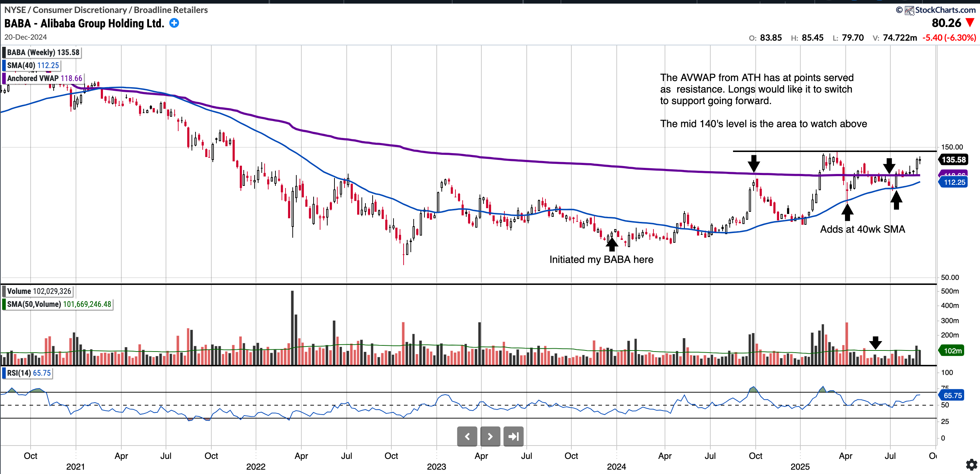Click the StockCharts.com logo
The height and width of the screenshot is (474, 980).
940,10
